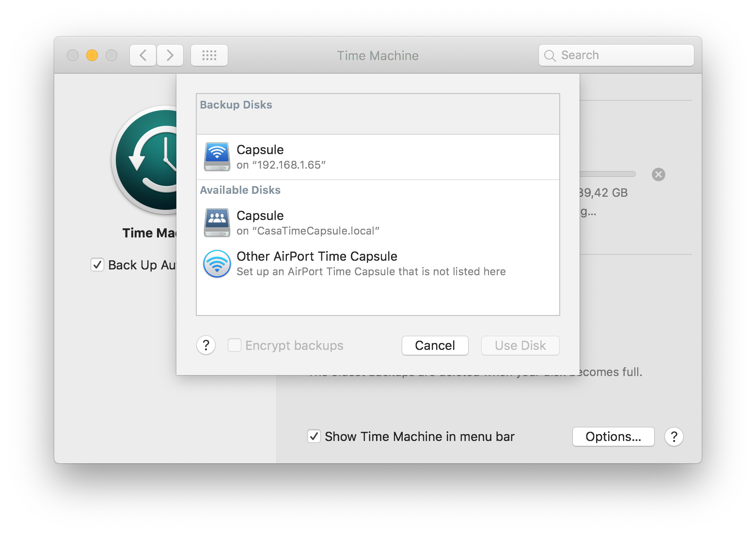
Task: Select Capsule on "192.168.1.65" backup disk
Action: [x=378, y=157]
